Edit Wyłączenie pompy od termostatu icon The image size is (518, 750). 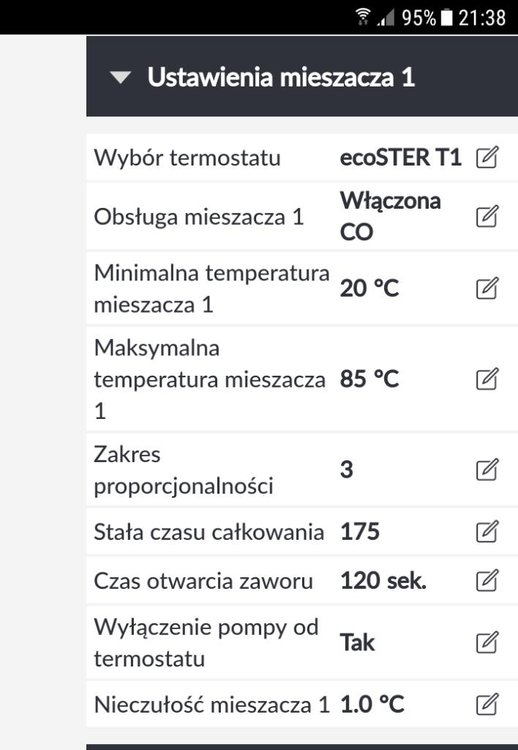[487, 642]
